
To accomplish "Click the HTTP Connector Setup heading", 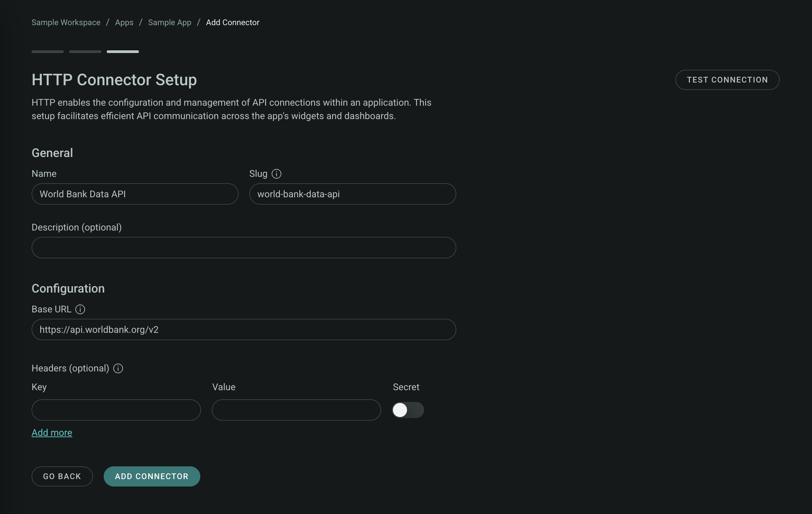I will click(x=114, y=80).
